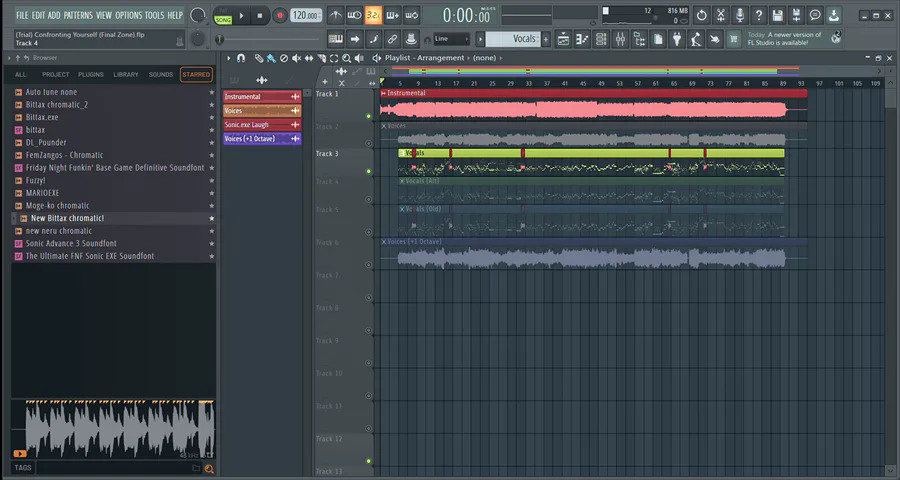Expand the arrangement (none) breadcrumb arrow
Screen dimensions: 900x480
coord(501,58)
